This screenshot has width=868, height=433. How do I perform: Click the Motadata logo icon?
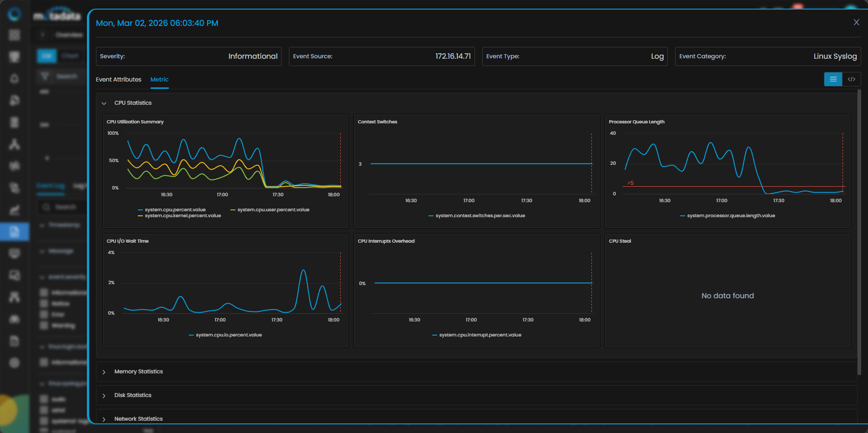coord(15,14)
